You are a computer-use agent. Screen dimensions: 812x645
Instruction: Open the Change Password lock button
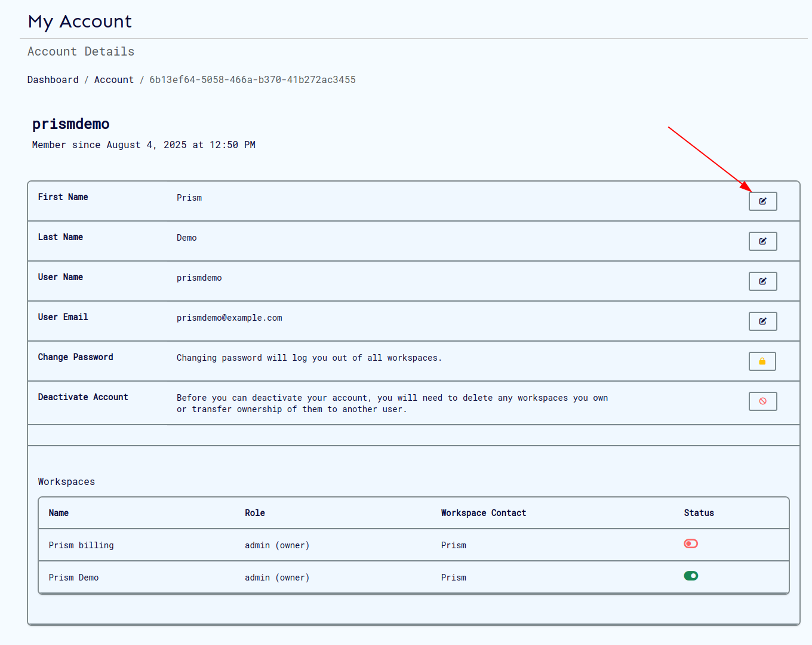(x=762, y=361)
